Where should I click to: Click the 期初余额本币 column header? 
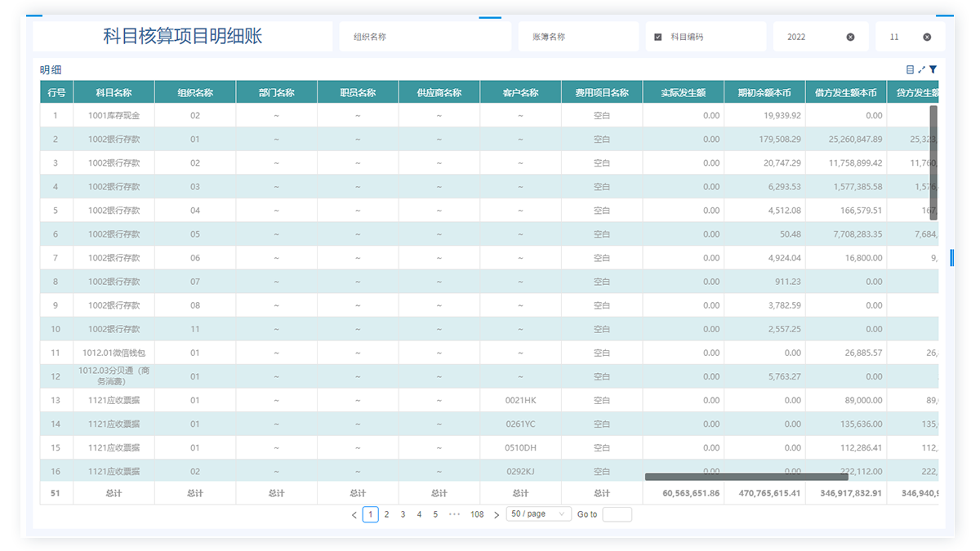click(x=764, y=92)
